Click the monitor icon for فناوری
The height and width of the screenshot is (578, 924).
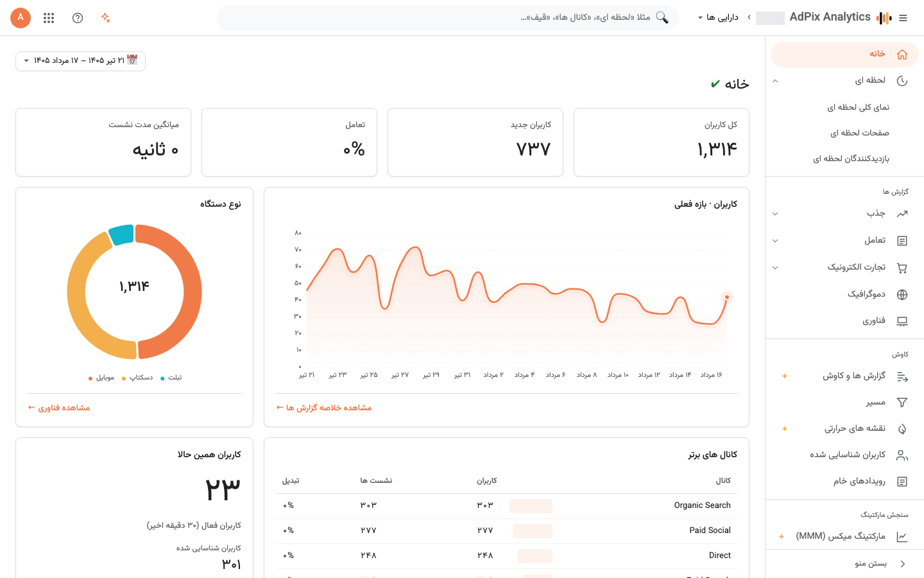[902, 321]
